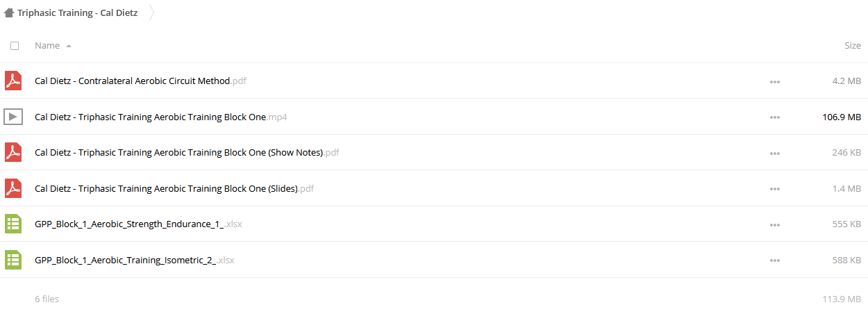868x314 pixels.
Task: Click the home icon in the breadcrumb
Action: [x=9, y=13]
